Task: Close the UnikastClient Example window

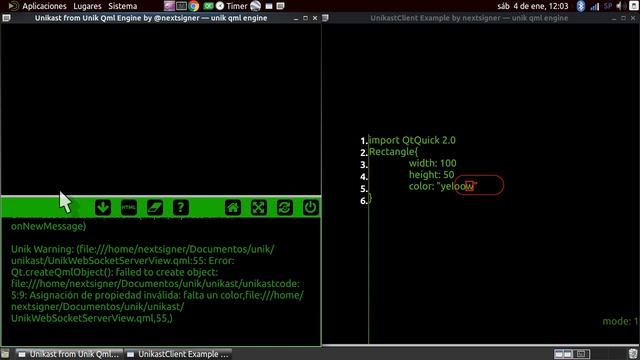Action: pos(633,18)
